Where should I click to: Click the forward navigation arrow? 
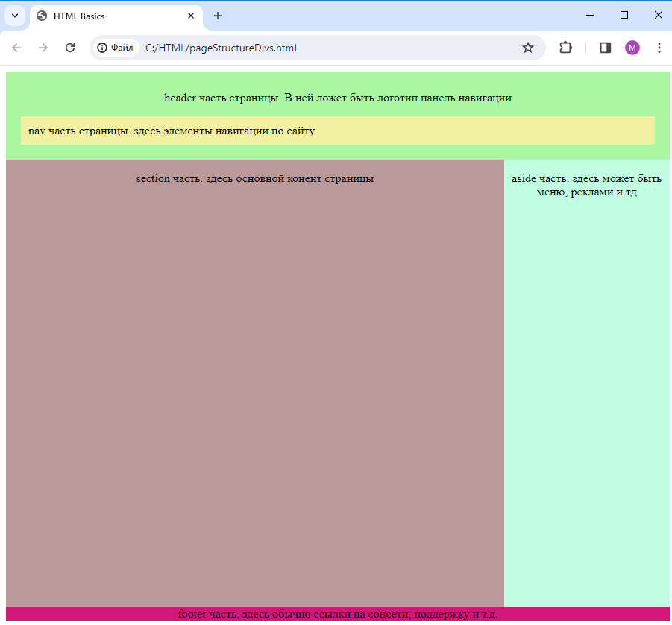pos(43,48)
